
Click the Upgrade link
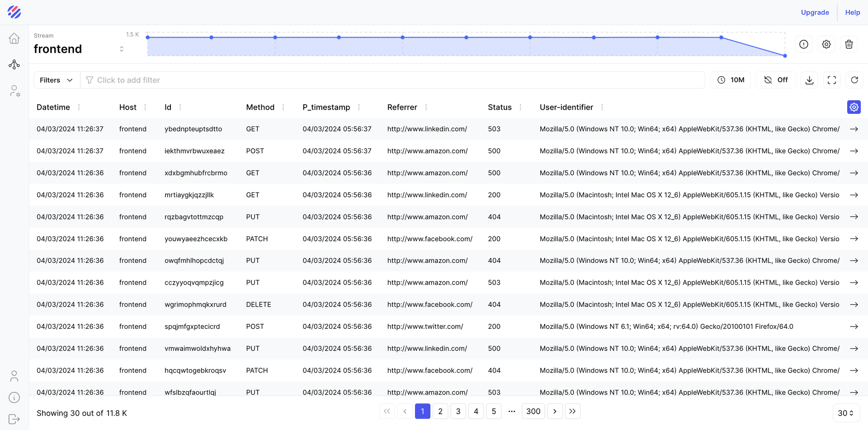coord(815,12)
